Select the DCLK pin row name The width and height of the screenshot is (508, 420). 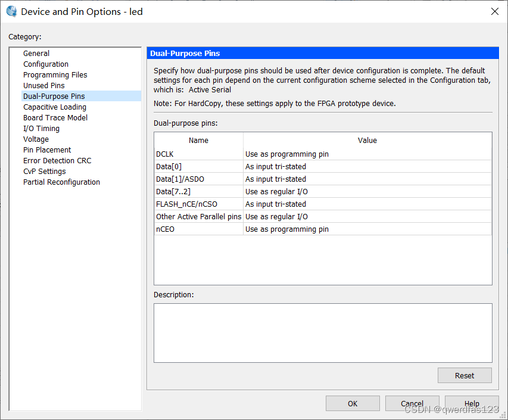pyautogui.click(x=198, y=154)
